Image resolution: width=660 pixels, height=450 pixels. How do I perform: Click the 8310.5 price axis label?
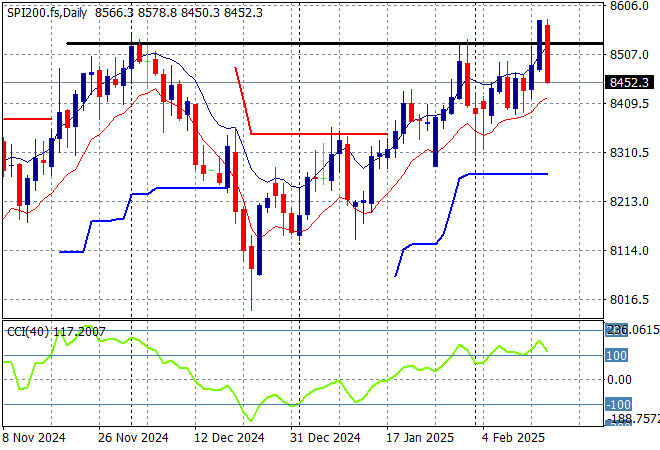(x=629, y=153)
